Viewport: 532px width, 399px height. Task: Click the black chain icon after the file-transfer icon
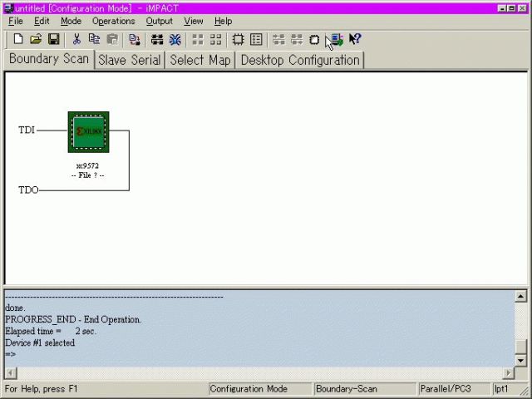[x=157, y=40]
